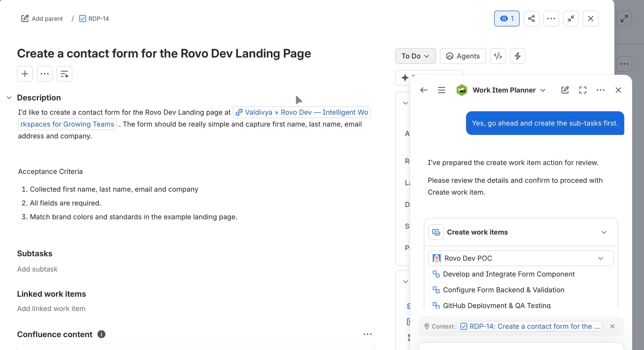Click the expand arrows icon in background window
This screenshot has width=644, height=350.
click(x=624, y=18)
